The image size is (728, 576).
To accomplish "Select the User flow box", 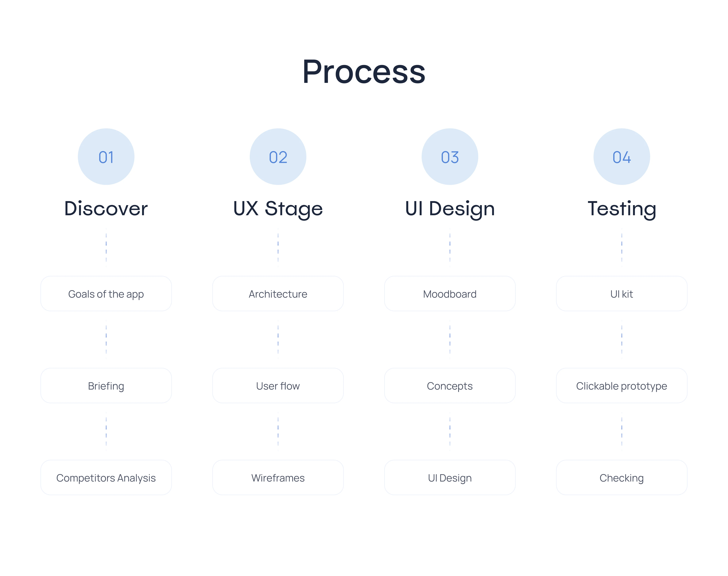I will 278,386.
